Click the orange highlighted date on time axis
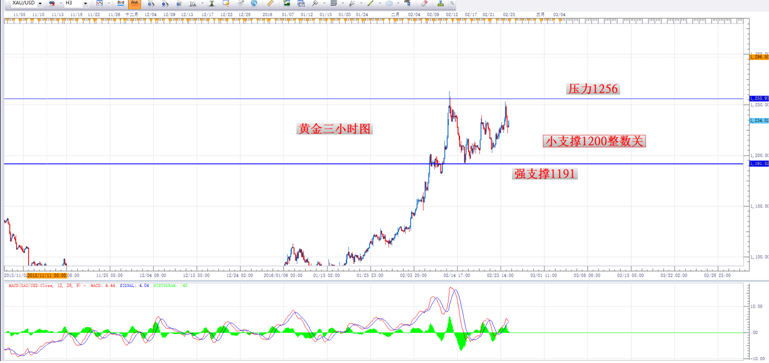The width and height of the screenshot is (769, 363). click(x=47, y=276)
